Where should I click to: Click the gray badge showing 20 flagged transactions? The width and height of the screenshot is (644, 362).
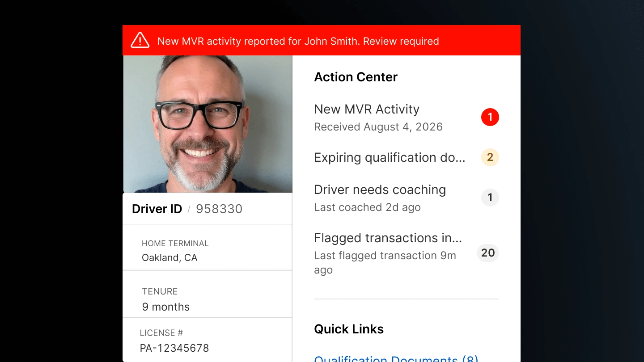(488, 253)
